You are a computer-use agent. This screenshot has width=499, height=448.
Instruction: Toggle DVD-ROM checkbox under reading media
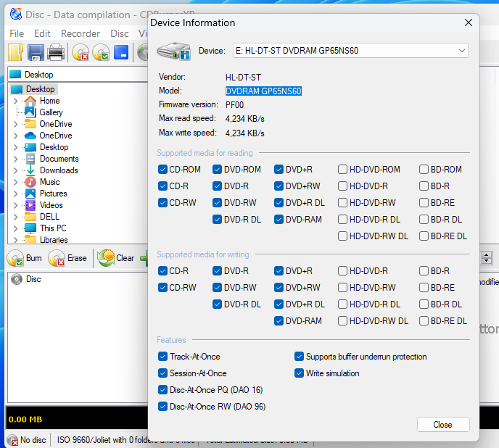coord(217,170)
